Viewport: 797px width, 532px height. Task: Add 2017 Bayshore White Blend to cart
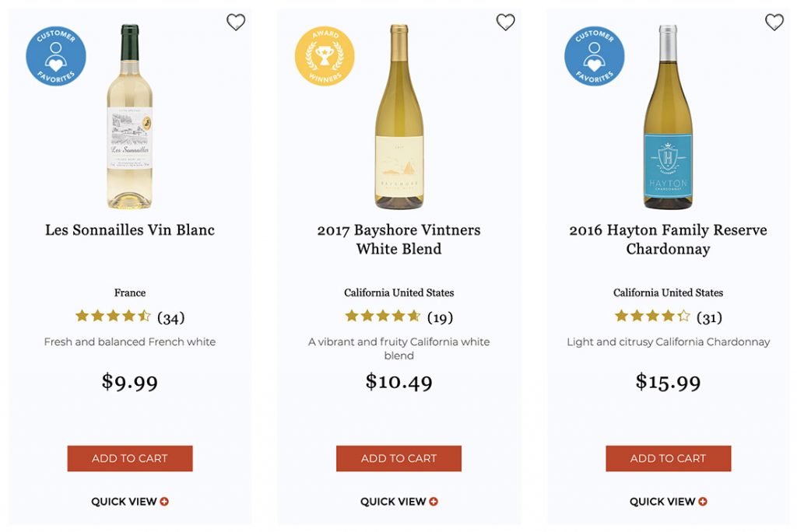398,458
